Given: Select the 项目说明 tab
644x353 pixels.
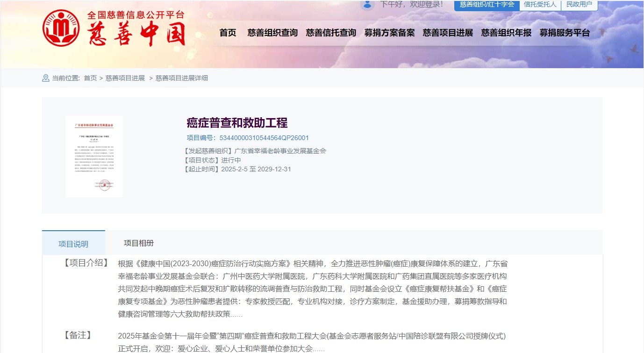Looking at the screenshot, I should [73, 243].
